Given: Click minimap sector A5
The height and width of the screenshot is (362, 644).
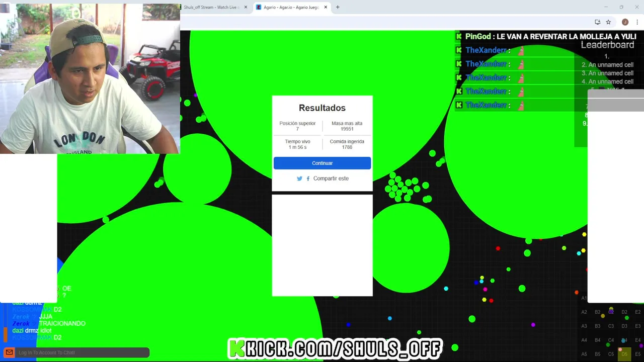Looking at the screenshot, I should pyautogui.click(x=584, y=354).
